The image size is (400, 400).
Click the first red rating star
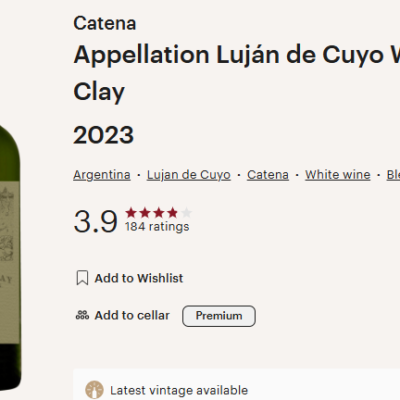[131, 212]
